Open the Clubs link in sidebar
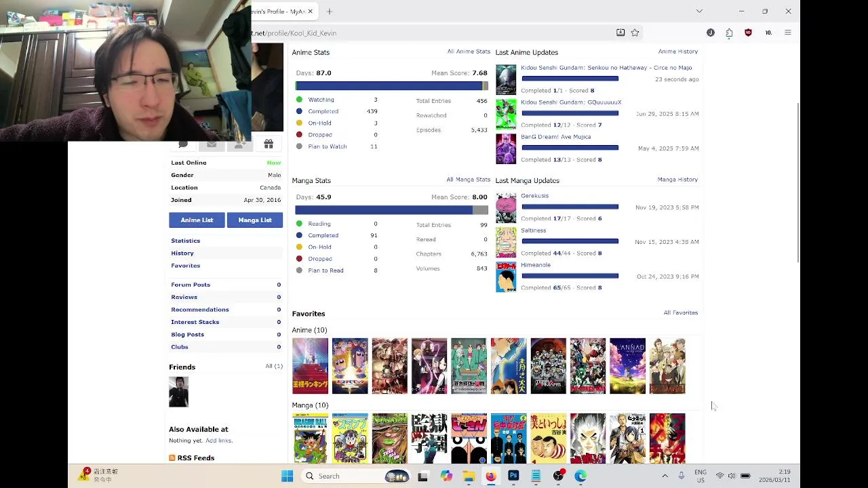Image resolution: width=868 pixels, height=488 pixels. [180, 347]
